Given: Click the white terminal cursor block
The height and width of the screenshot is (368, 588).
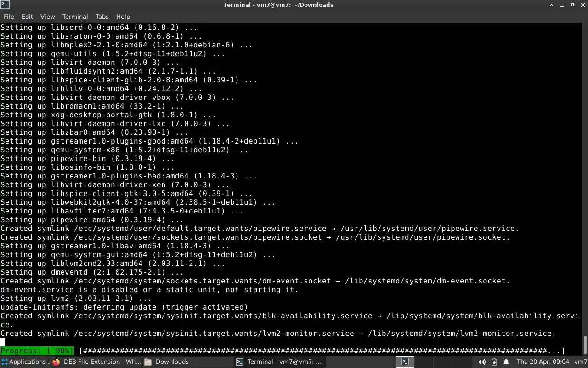Looking at the screenshot, I should pyautogui.click(x=3, y=342).
